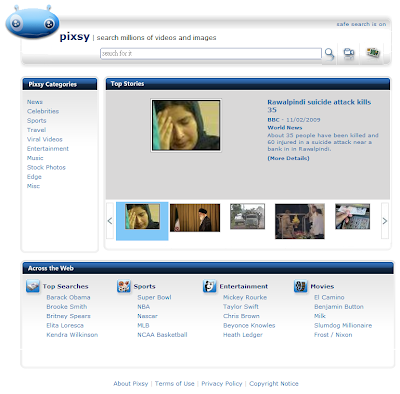Open the Celebrities category
Viewport: 400px width, 394px height.
click(43, 111)
